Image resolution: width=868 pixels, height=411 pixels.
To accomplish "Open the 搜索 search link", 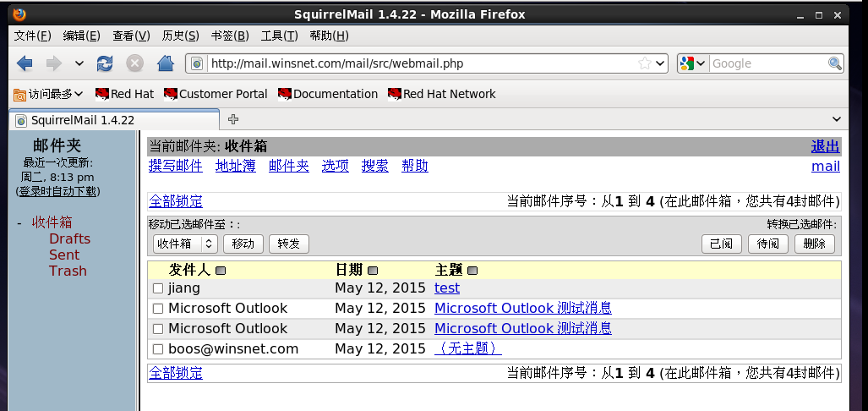I will [375, 166].
